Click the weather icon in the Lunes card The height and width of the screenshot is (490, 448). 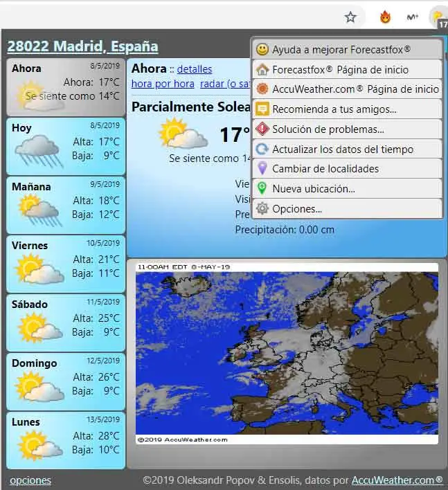tap(39, 445)
